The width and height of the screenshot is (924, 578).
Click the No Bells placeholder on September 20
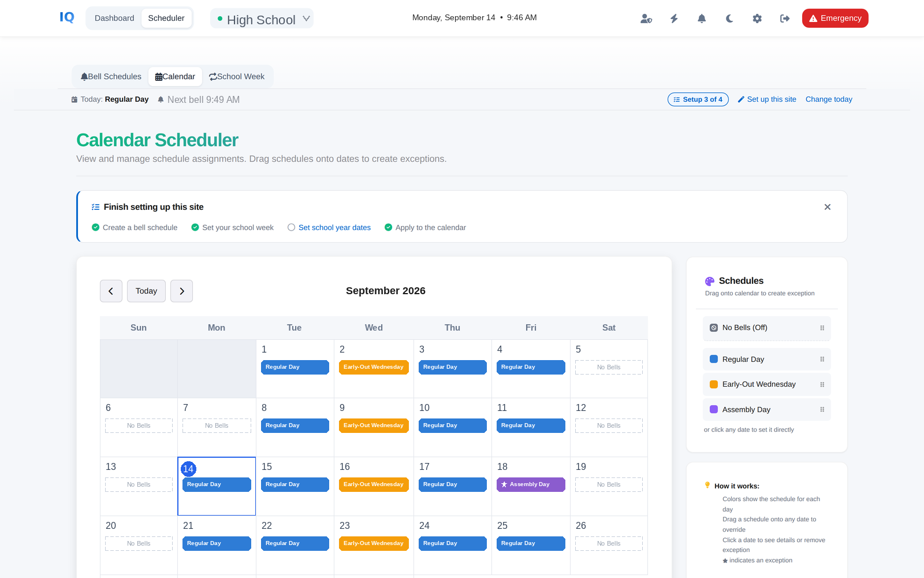pos(139,543)
